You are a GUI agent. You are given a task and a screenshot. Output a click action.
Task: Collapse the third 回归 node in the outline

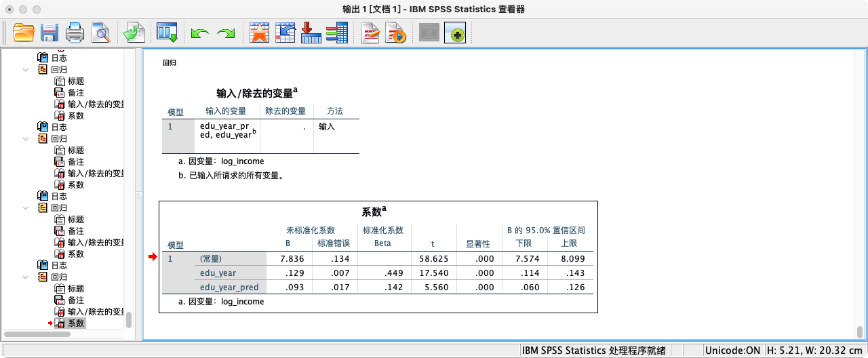pos(26,207)
